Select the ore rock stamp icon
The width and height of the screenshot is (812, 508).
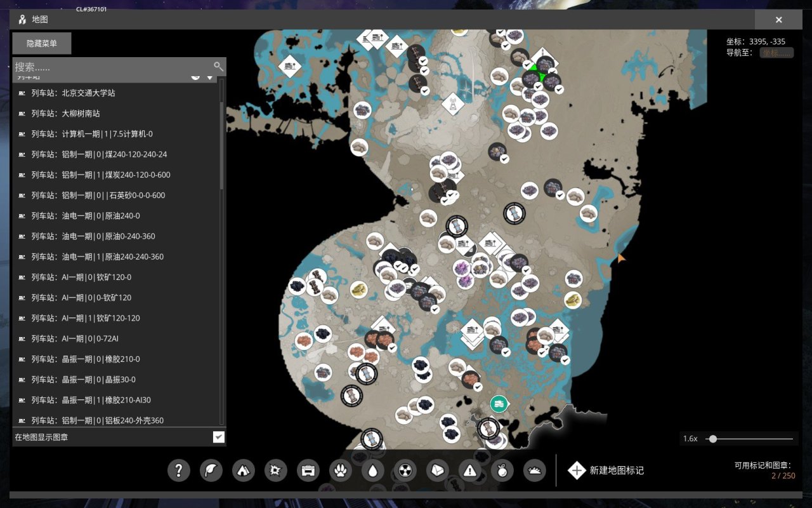438,471
